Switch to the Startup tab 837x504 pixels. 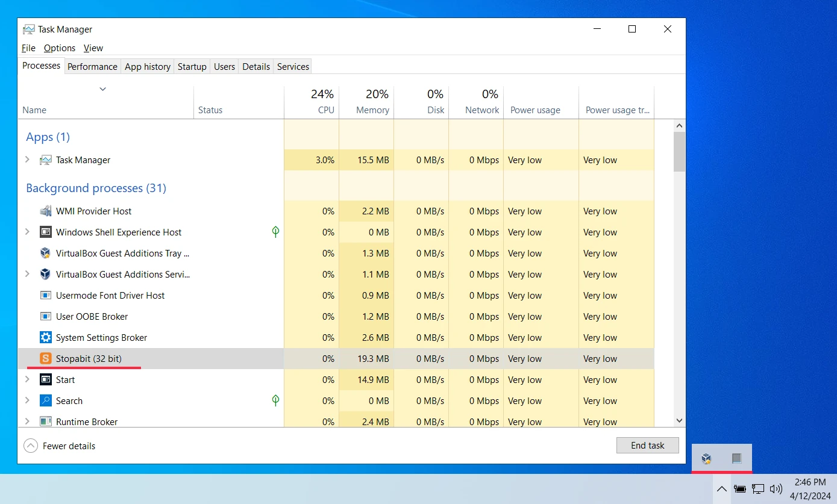coord(192,67)
